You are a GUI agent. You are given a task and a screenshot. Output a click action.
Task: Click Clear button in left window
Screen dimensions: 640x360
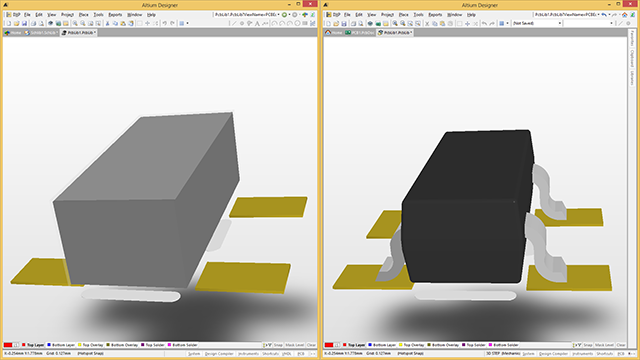(311, 345)
